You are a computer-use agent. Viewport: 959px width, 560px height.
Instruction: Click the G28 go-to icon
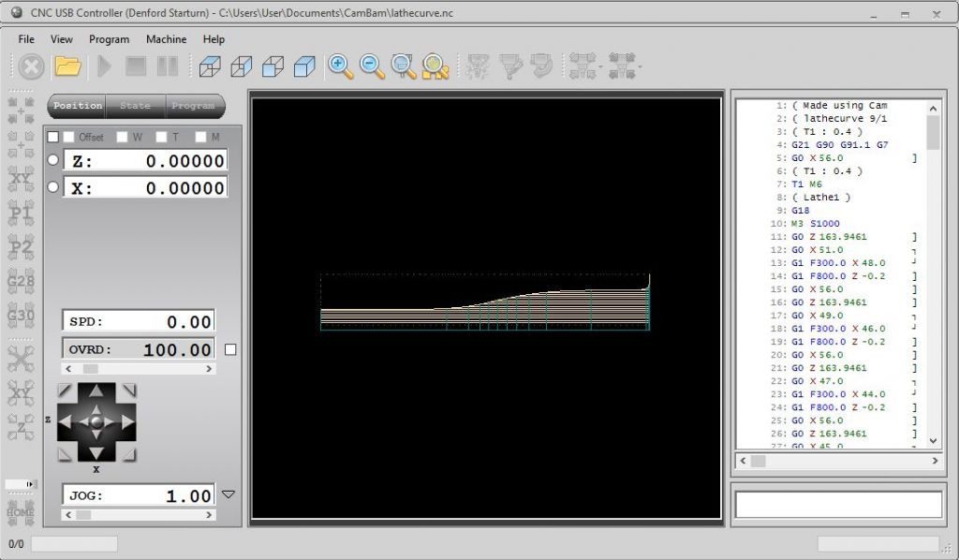[21, 282]
